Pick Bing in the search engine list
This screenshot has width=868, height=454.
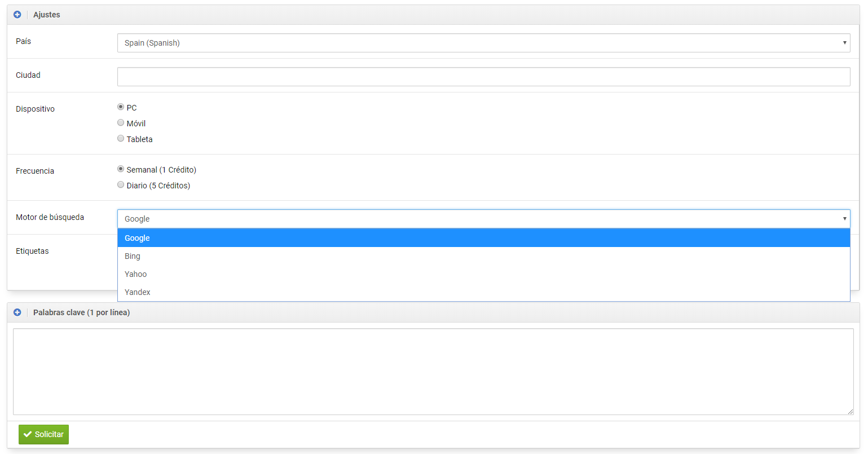coord(483,256)
